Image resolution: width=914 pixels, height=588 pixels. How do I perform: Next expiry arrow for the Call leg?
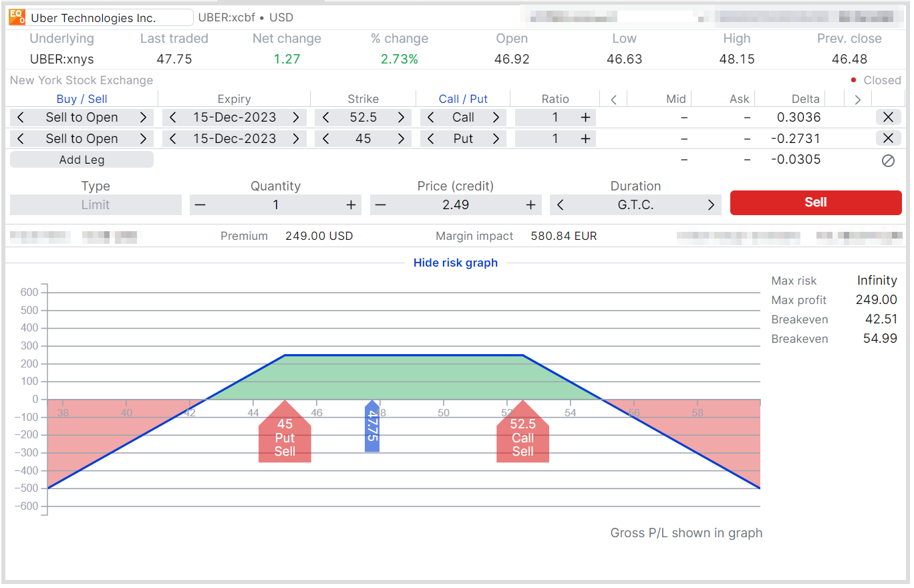[x=296, y=118]
